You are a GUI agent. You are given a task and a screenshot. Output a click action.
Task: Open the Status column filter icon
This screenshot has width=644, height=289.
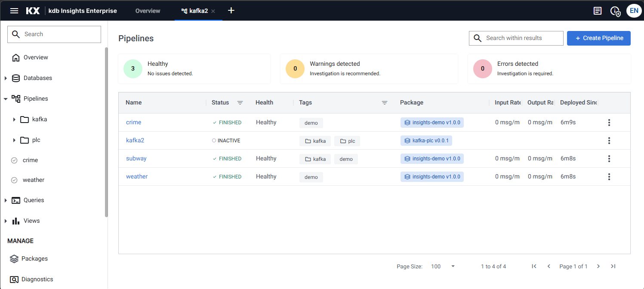[240, 103]
